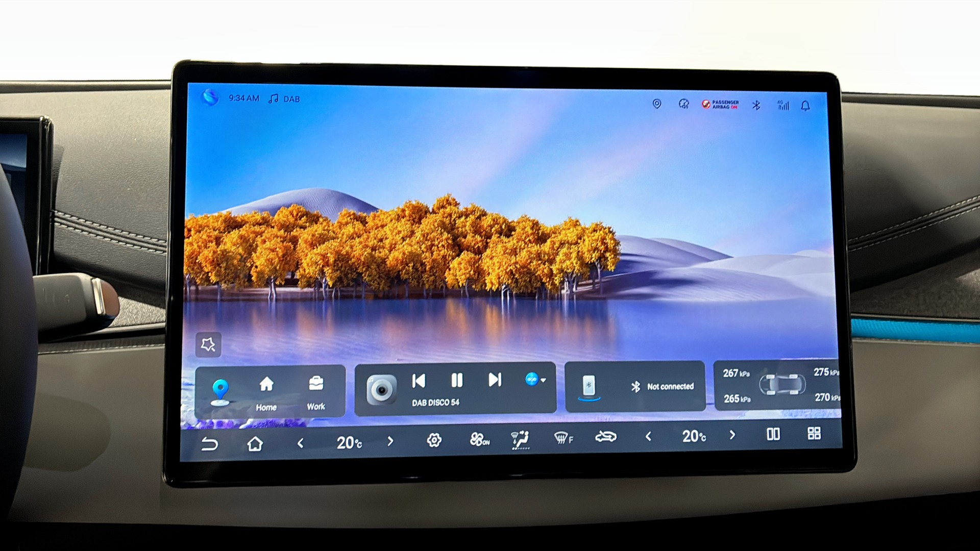Open the all apps grid
980x551 pixels.
(814, 434)
